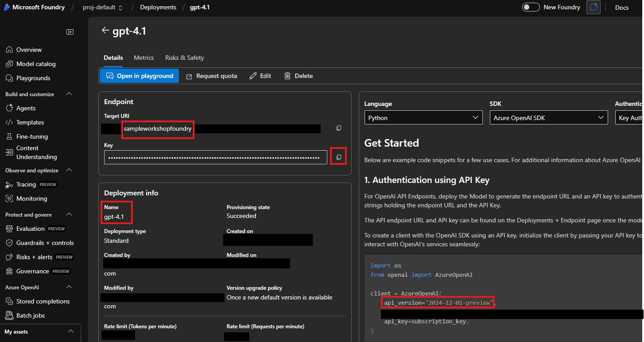Open the Agents section
The image size is (644, 342).
(x=26, y=108)
